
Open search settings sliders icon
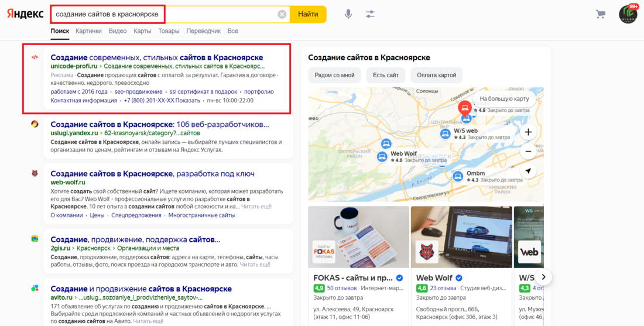point(370,15)
